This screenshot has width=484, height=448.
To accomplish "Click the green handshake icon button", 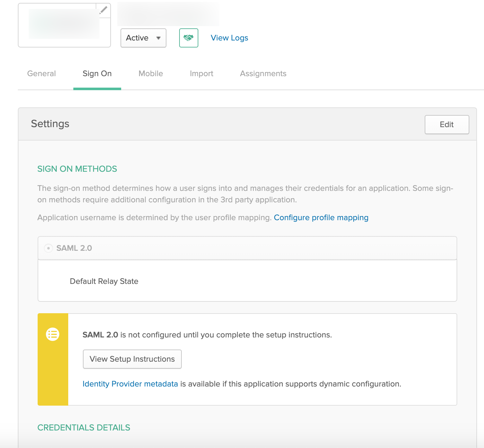I will point(189,38).
